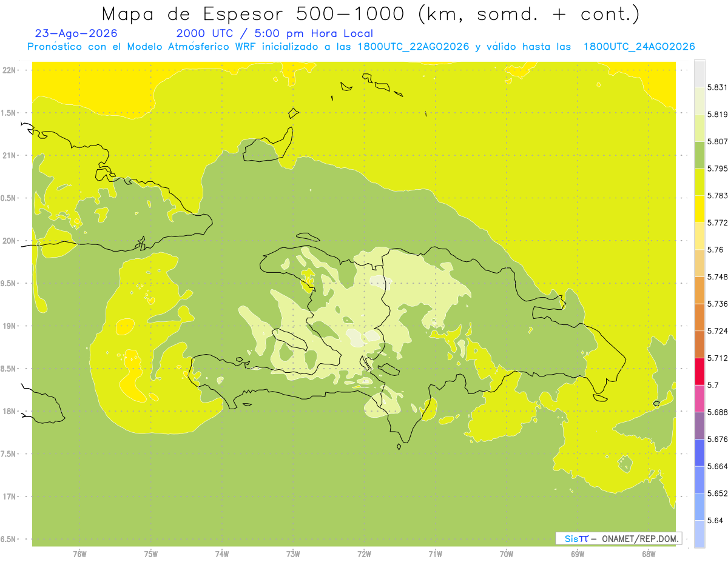Click the longitude label '73W'
This screenshot has width=728, height=562.
coord(293,554)
